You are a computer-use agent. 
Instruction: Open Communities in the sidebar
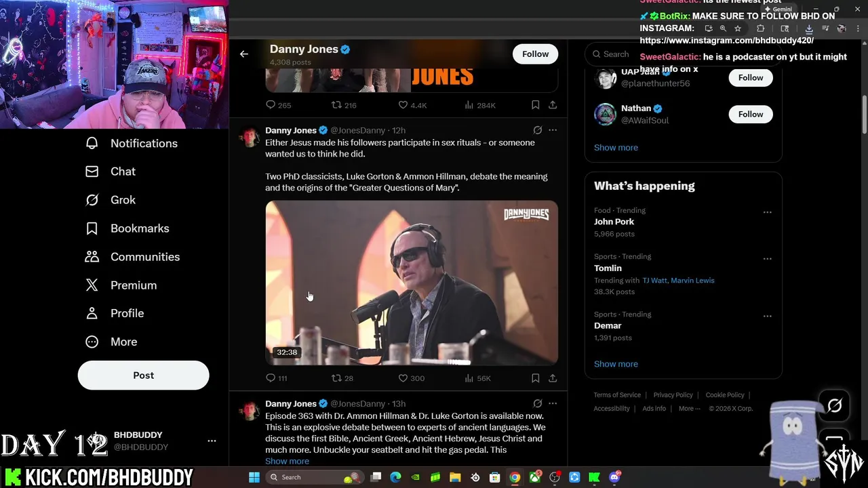pos(132,257)
